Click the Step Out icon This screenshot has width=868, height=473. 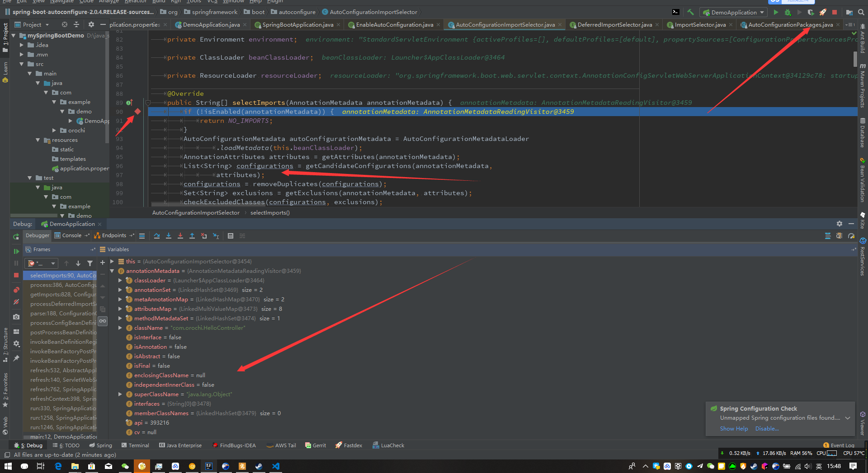coord(192,236)
